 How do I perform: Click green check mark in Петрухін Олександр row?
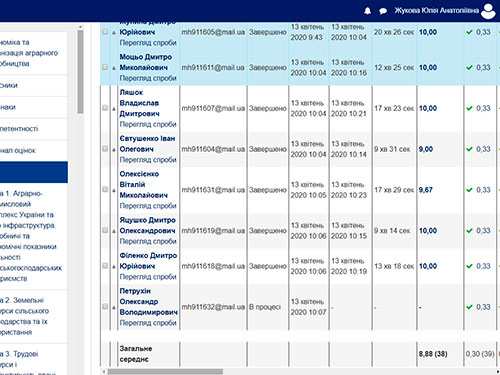(469, 307)
